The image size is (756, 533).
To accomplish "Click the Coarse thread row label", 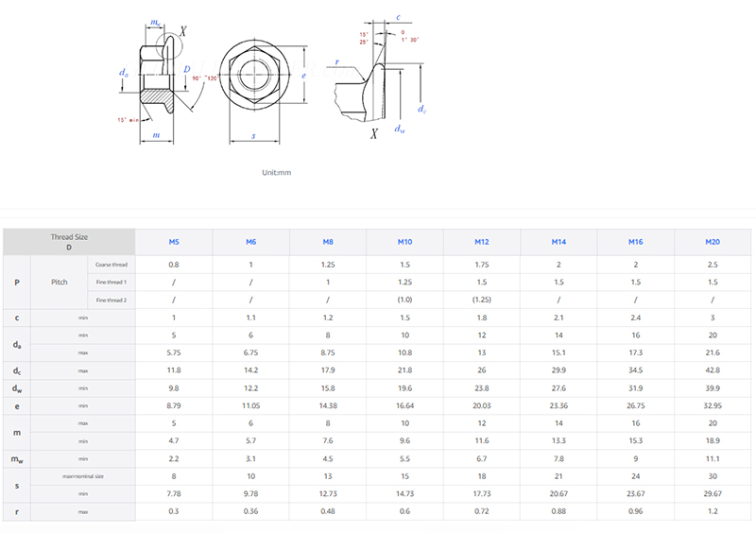I will 112,265.
